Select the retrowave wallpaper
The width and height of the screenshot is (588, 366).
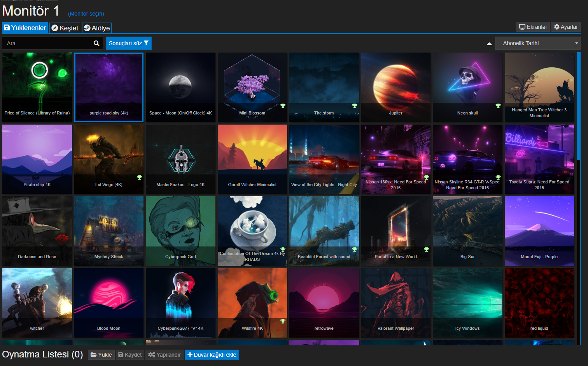point(324,303)
